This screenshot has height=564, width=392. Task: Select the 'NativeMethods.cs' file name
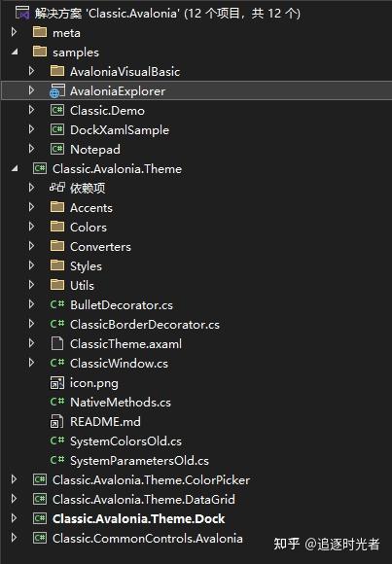point(121,403)
